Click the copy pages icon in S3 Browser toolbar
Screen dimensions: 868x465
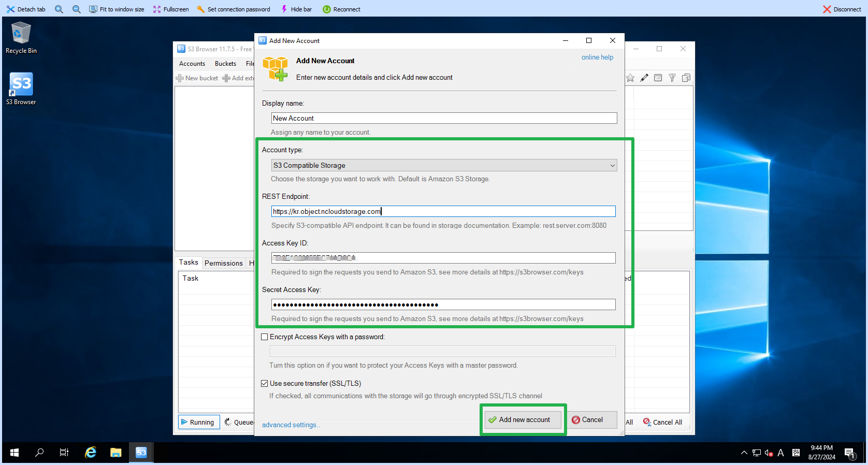click(x=686, y=78)
